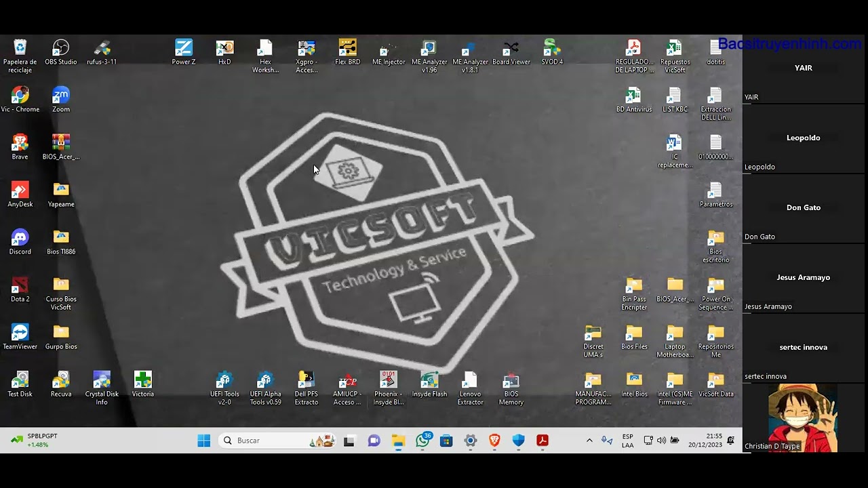Select the Bios TI886 folder

coord(61,242)
